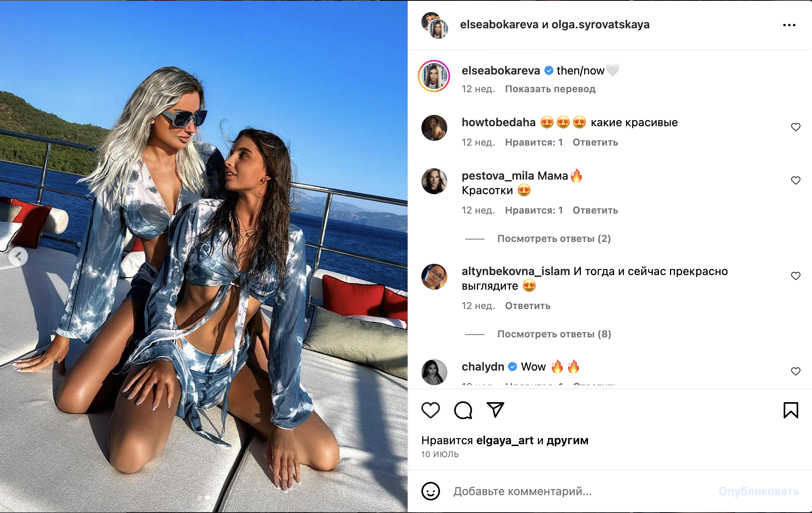Expand pestova_mila's 2 replies
This screenshot has width=812, height=513.
click(554, 239)
